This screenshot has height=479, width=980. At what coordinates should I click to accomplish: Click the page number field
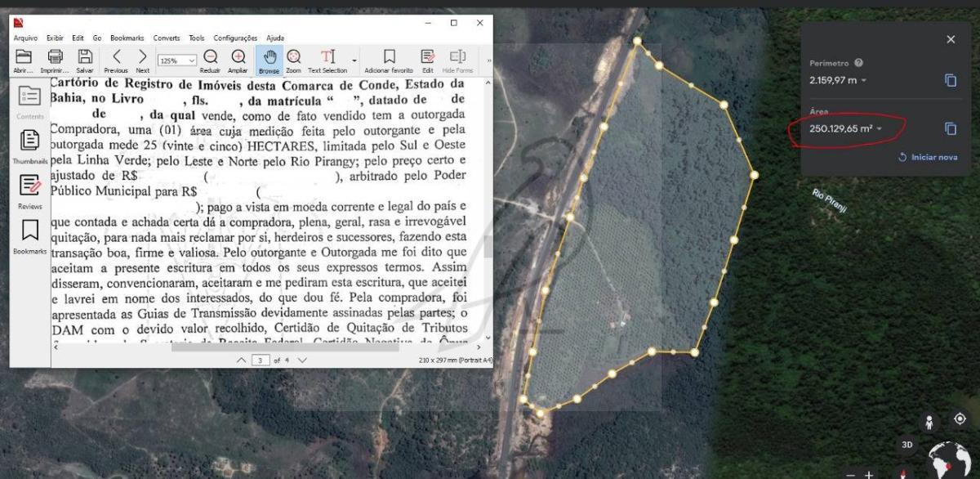261,360
